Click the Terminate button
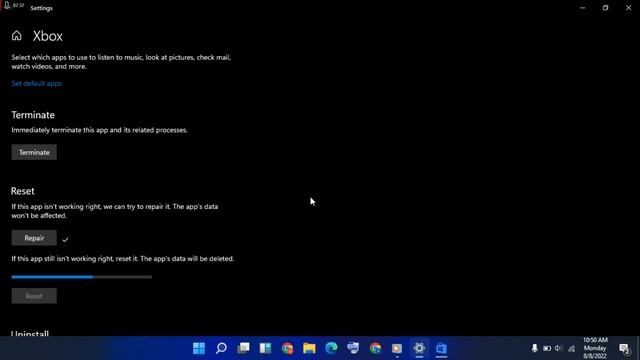Image resolution: width=640 pixels, height=360 pixels. pyautogui.click(x=34, y=152)
